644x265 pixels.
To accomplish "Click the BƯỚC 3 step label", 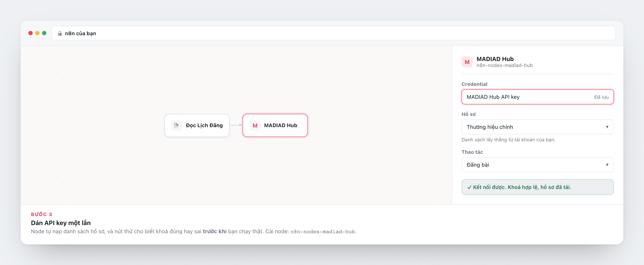I will [41, 215].
